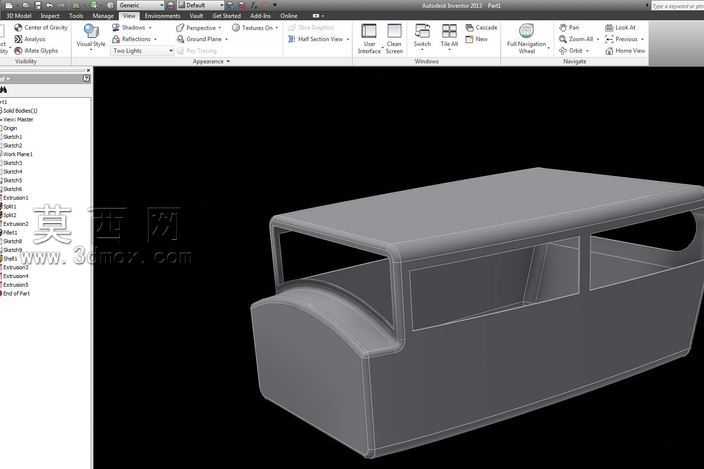Expand the Appearance panel arrow
704x469 pixels.
228,61
